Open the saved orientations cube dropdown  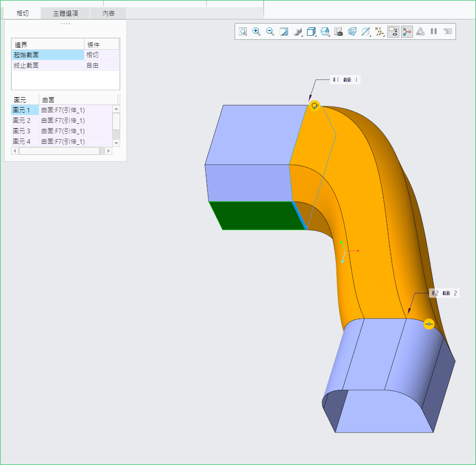[x=311, y=31]
